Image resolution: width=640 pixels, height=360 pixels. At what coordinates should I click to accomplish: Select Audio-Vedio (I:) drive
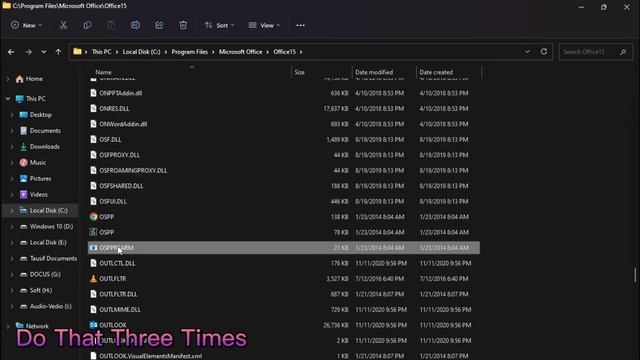51,306
